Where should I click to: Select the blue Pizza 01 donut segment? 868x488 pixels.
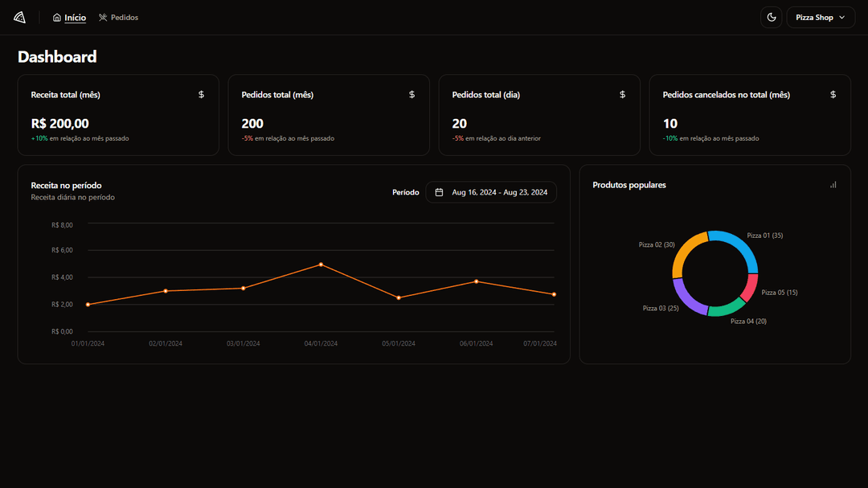click(x=740, y=244)
